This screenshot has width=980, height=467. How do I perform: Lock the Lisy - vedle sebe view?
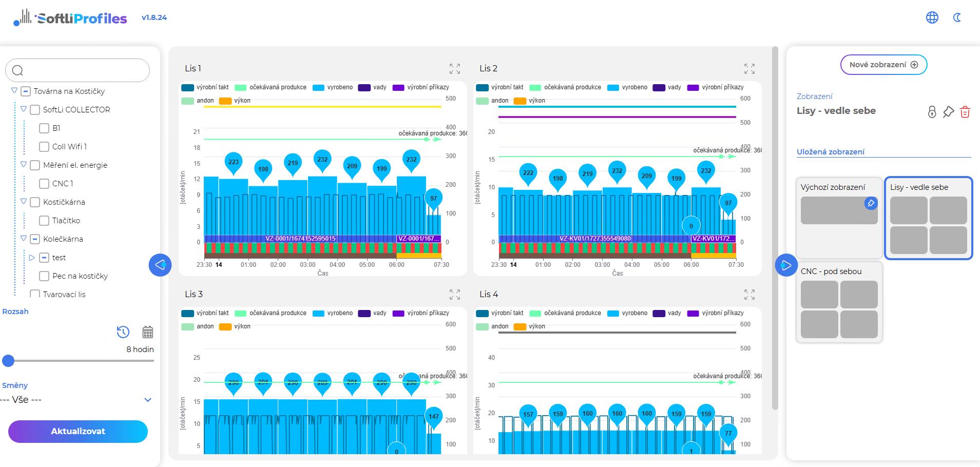(x=932, y=112)
